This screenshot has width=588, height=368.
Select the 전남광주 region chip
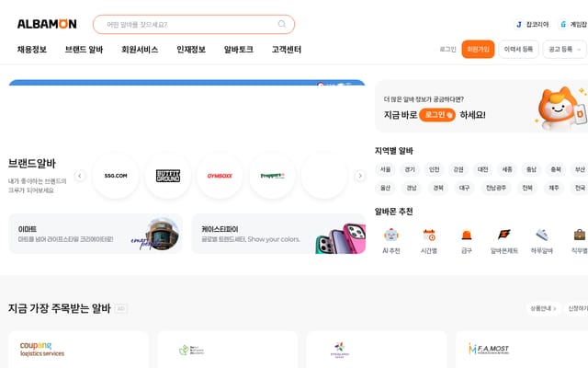pyautogui.click(x=496, y=188)
